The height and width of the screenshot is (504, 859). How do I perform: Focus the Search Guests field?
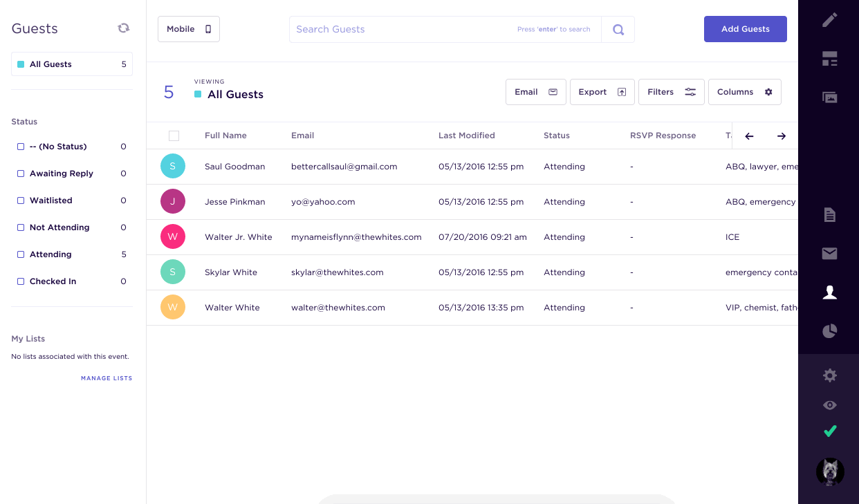(x=445, y=30)
